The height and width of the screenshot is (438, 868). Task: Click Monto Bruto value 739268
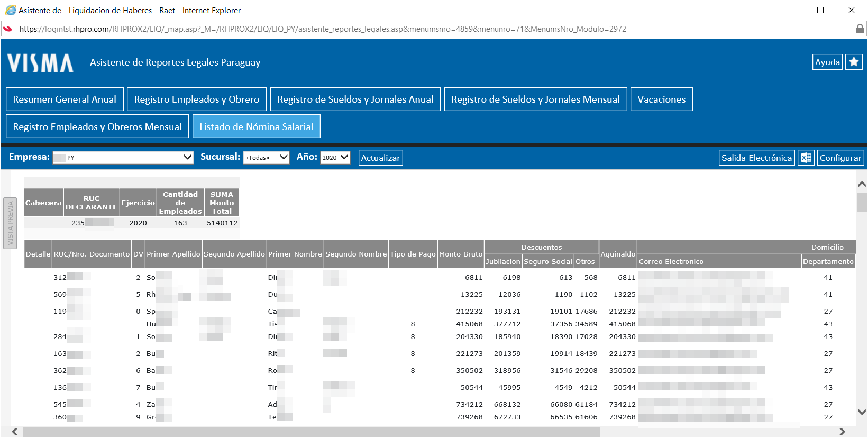[470, 417]
